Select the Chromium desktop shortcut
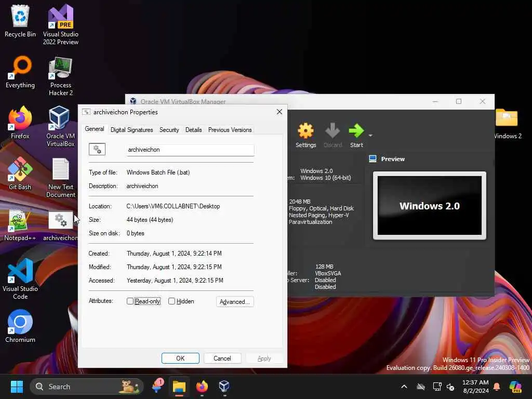 click(20, 326)
